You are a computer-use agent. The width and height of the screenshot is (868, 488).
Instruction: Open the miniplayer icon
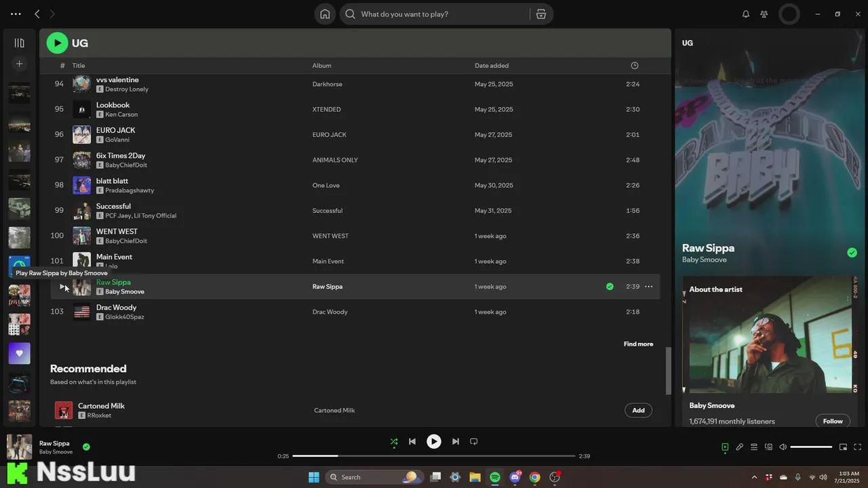pyautogui.click(x=843, y=447)
